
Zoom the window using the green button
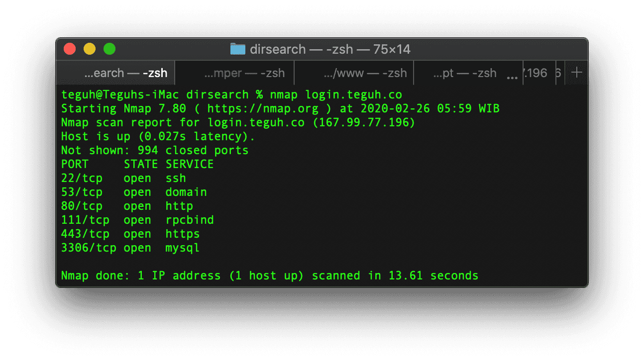(x=109, y=49)
